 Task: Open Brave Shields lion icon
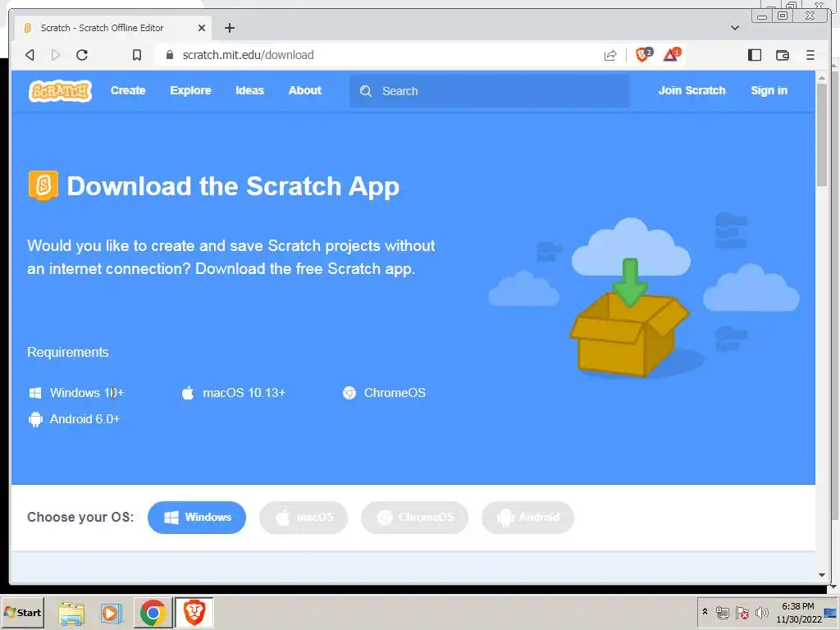(x=643, y=54)
